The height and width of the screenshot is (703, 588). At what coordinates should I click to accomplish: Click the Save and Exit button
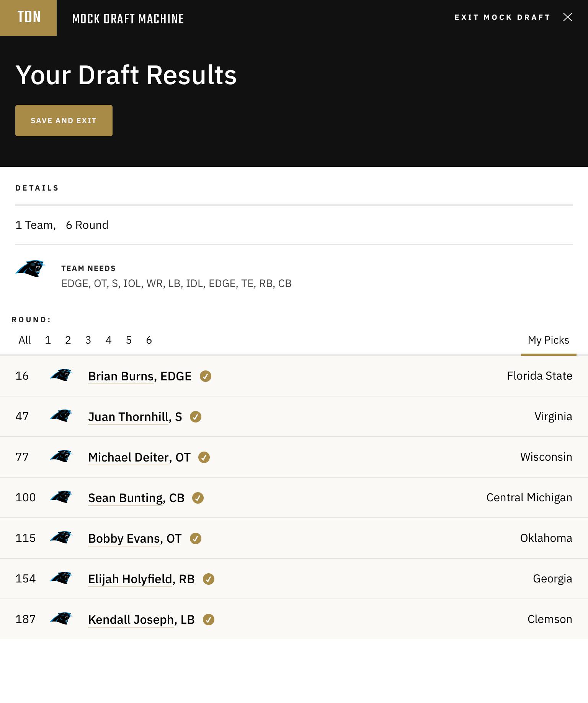point(64,121)
